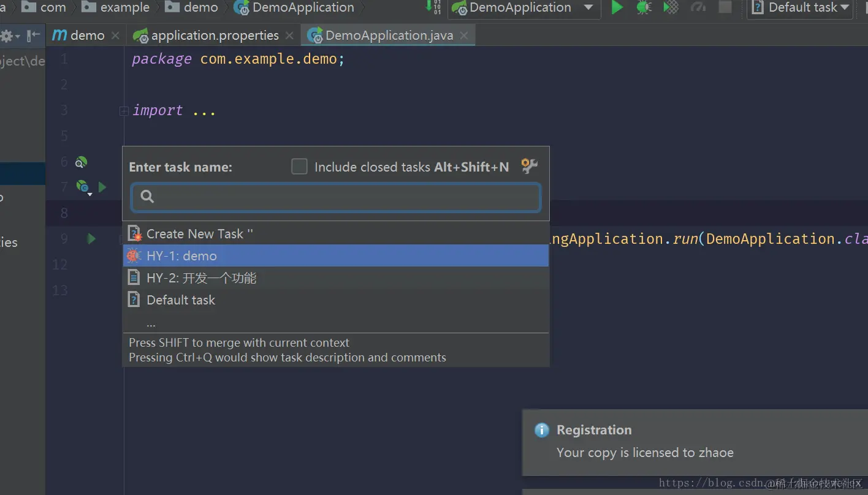Image resolution: width=868 pixels, height=495 pixels.
Task: Click the 'package com.example.demo;' code line
Action: click(x=238, y=59)
